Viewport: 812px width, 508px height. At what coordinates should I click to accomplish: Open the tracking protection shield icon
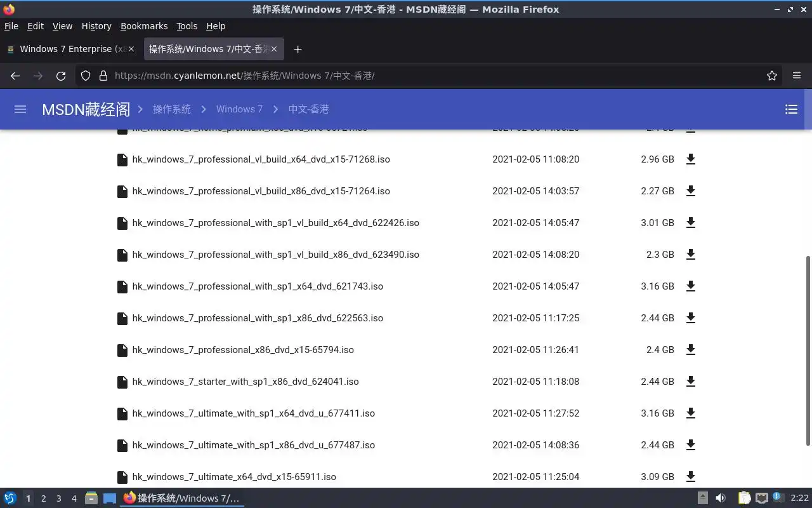[86, 76]
